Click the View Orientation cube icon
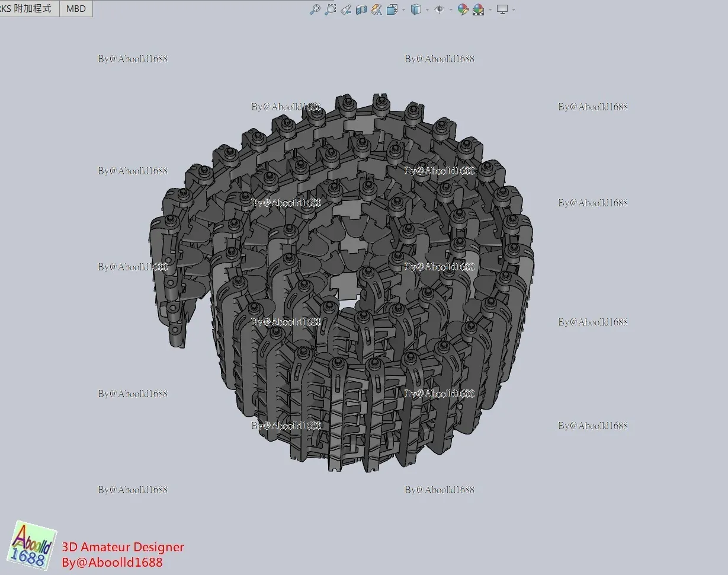 point(392,9)
